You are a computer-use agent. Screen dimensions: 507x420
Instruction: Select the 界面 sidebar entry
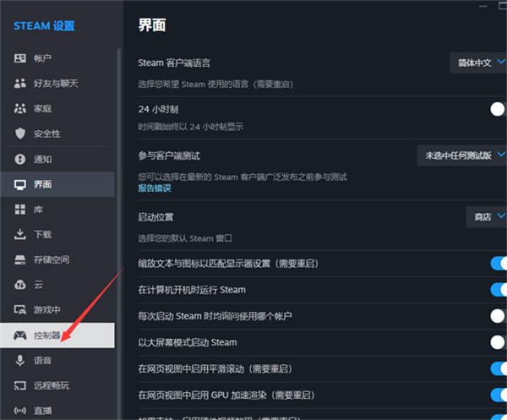click(57, 184)
